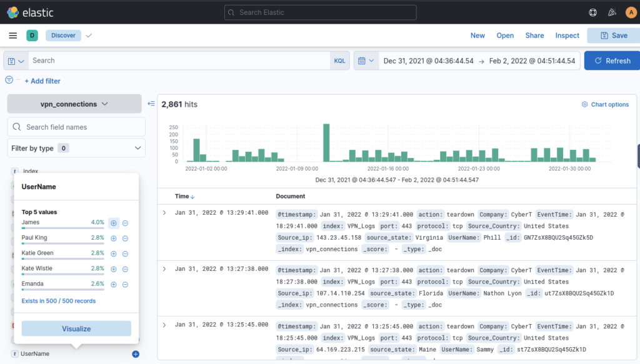The height and width of the screenshot is (364, 640).
Task: Click the KQL Search query field
Action: point(179,61)
